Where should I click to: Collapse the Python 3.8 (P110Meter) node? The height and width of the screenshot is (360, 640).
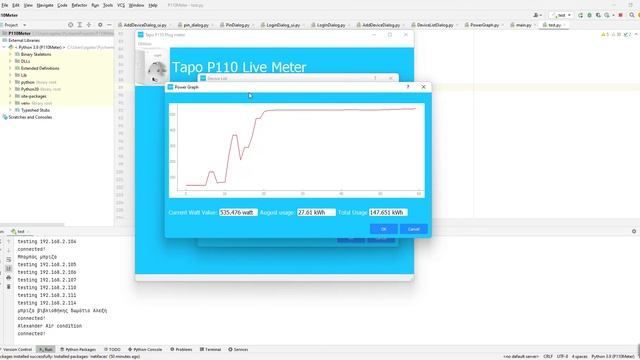click(x=4, y=47)
